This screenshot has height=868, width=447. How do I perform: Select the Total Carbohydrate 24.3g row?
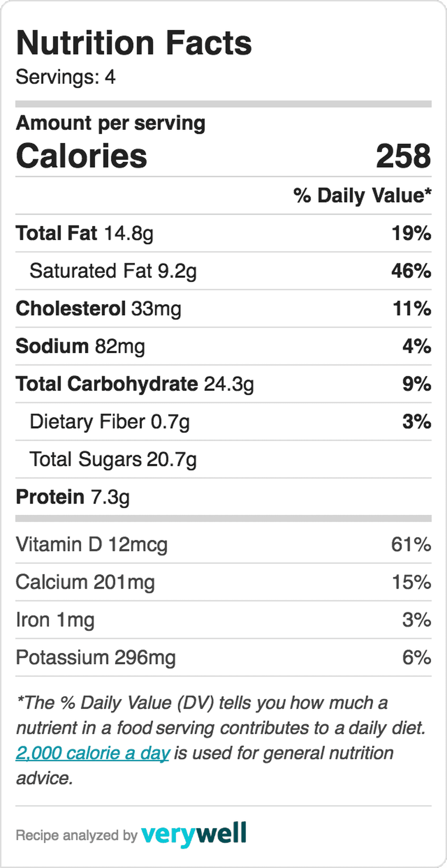(223, 384)
